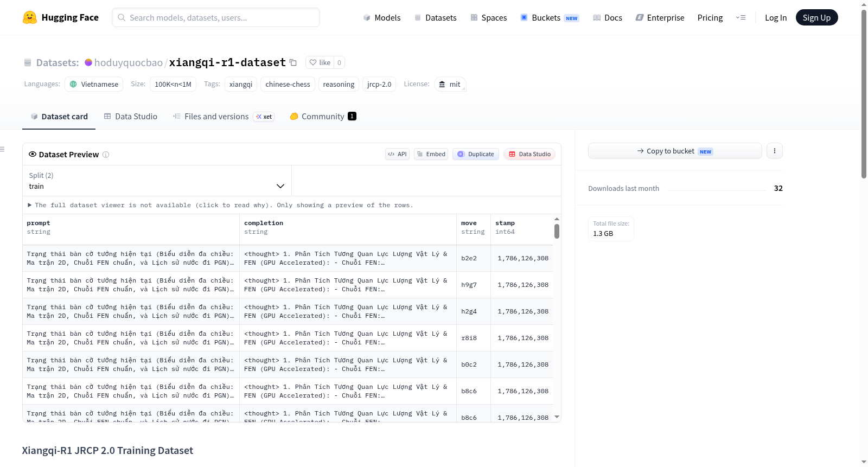Click the Copy to bucket button

(675, 151)
